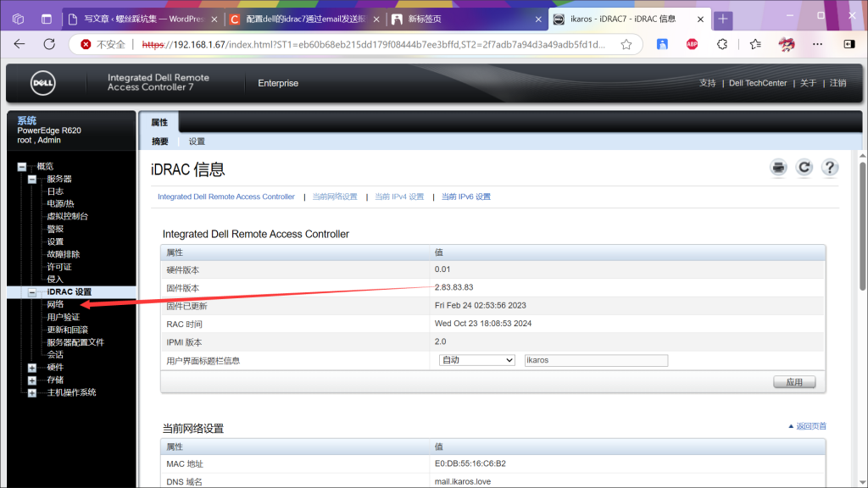Screen dimensions: 868x488
Task: Open 日志 in the tree
Action: coord(55,192)
